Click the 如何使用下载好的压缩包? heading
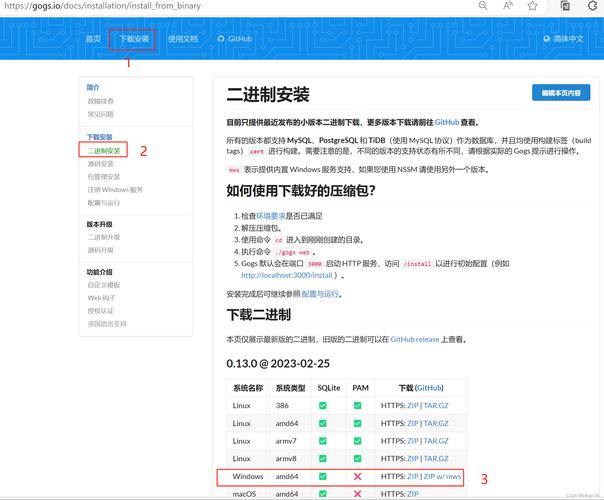This screenshot has height=500, width=604. tap(301, 191)
